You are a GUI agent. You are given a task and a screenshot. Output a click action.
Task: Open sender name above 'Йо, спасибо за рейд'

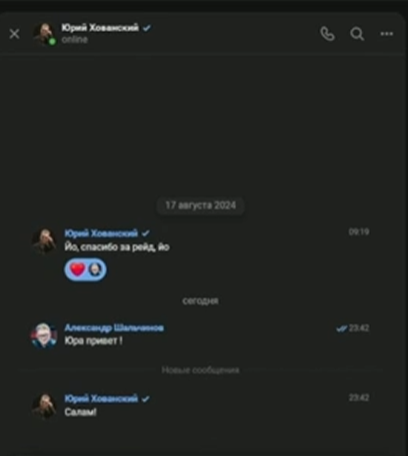click(101, 233)
